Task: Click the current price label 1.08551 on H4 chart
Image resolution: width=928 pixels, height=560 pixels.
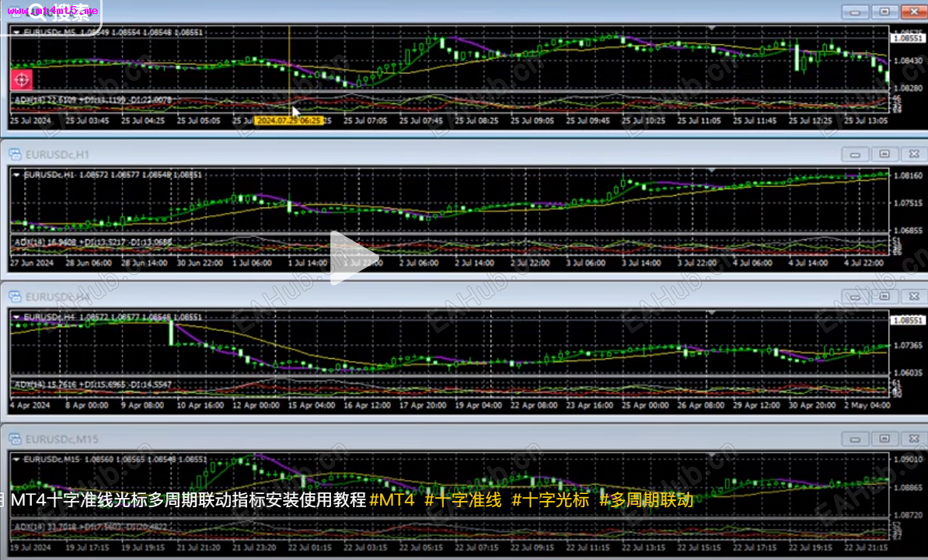Action: [908, 321]
